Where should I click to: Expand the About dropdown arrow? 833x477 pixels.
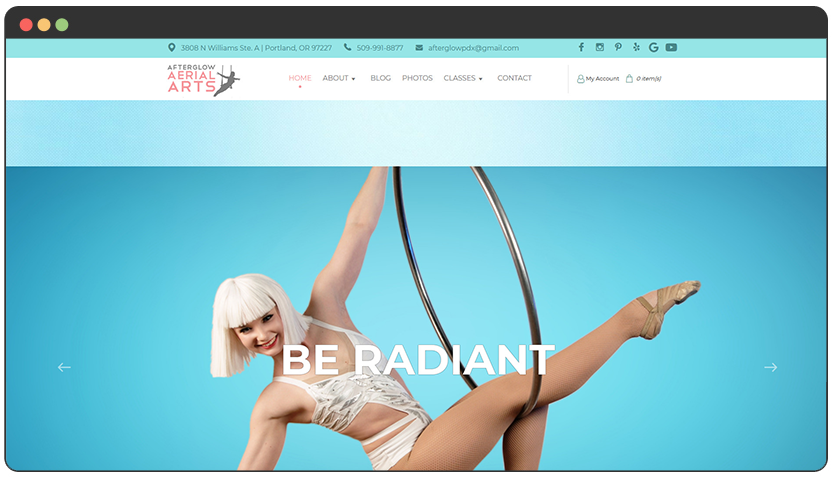pyautogui.click(x=353, y=79)
